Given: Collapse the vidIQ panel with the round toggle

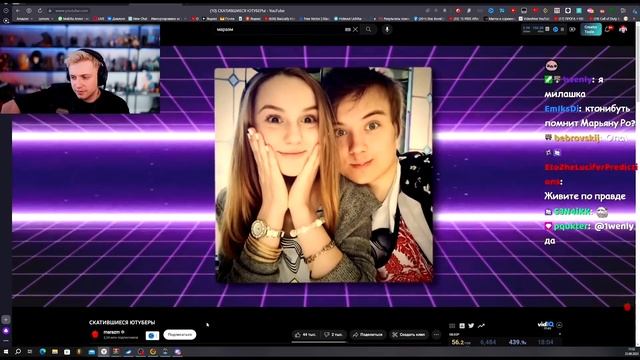Looking at the screenshot, I should pos(559,325).
